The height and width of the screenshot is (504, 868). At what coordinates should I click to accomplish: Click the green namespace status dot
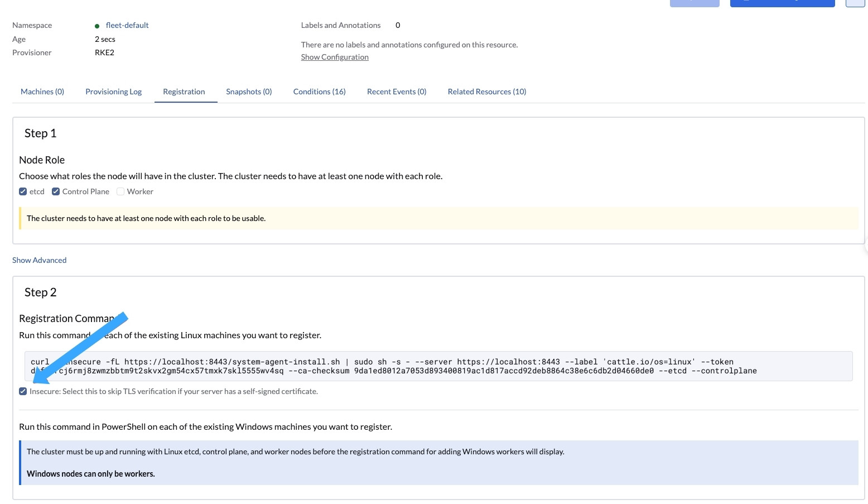[97, 26]
